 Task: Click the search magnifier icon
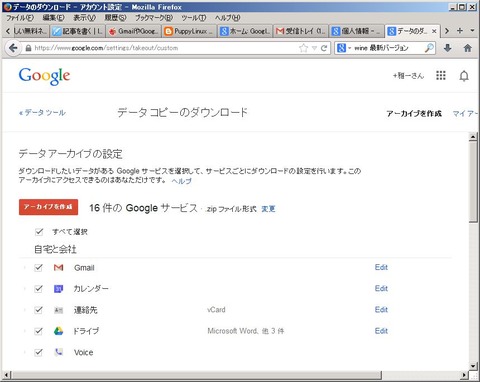coord(429,48)
